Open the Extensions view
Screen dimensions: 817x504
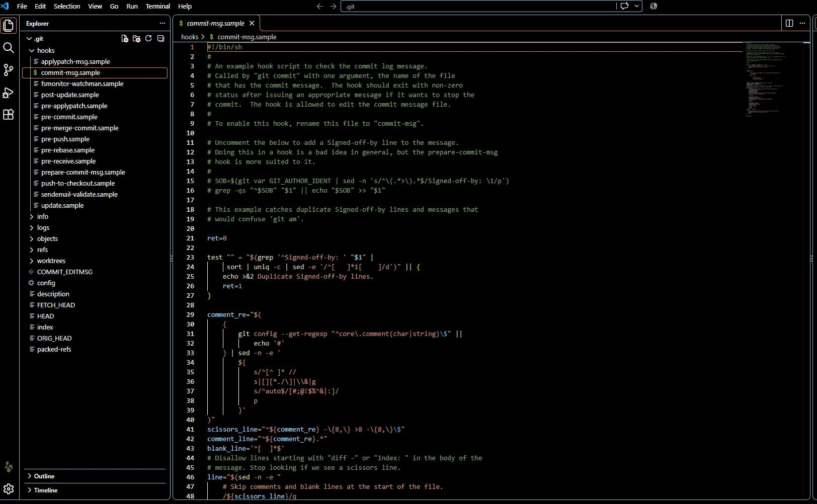pyautogui.click(x=9, y=115)
